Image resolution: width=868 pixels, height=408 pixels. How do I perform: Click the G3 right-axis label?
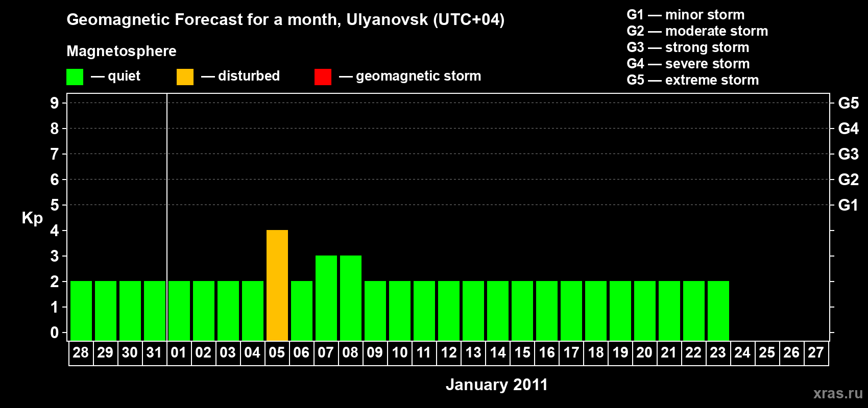click(x=849, y=154)
